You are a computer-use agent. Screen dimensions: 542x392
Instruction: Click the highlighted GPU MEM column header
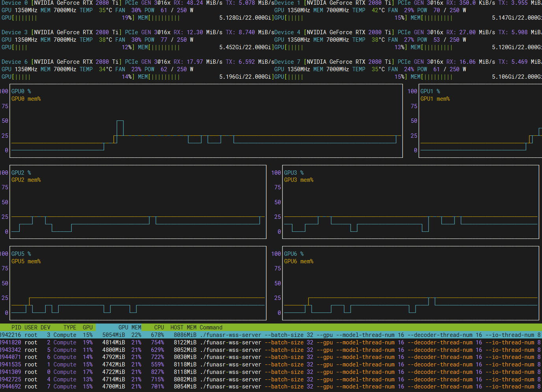tap(130, 327)
